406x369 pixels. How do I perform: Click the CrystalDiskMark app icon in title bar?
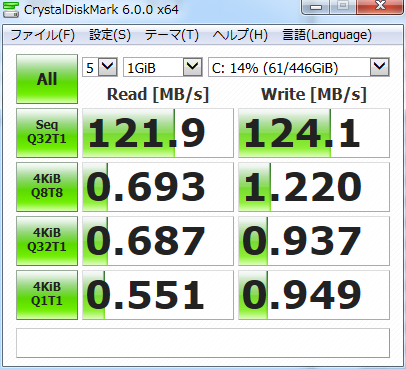10,9
